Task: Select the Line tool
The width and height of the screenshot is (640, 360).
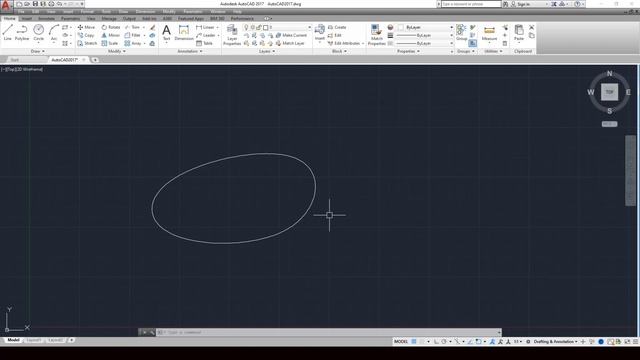Action: [7, 32]
